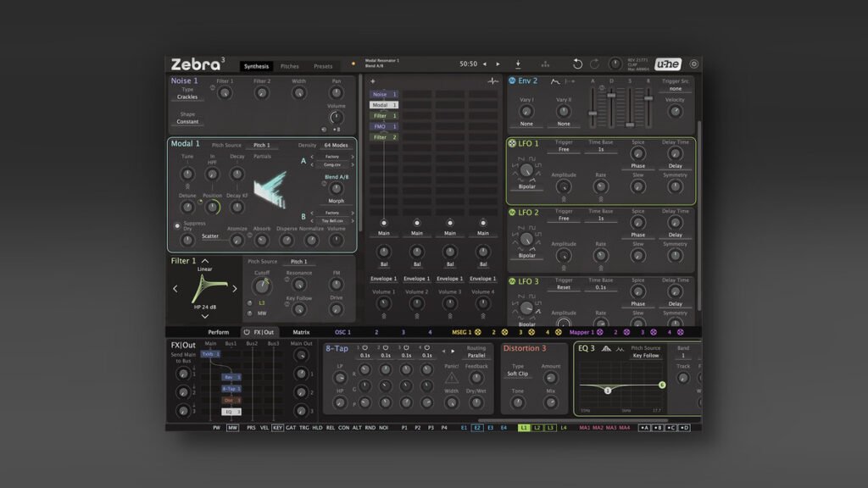
Task: Toggle the Suppress Dry radio button
Action: pyautogui.click(x=177, y=225)
